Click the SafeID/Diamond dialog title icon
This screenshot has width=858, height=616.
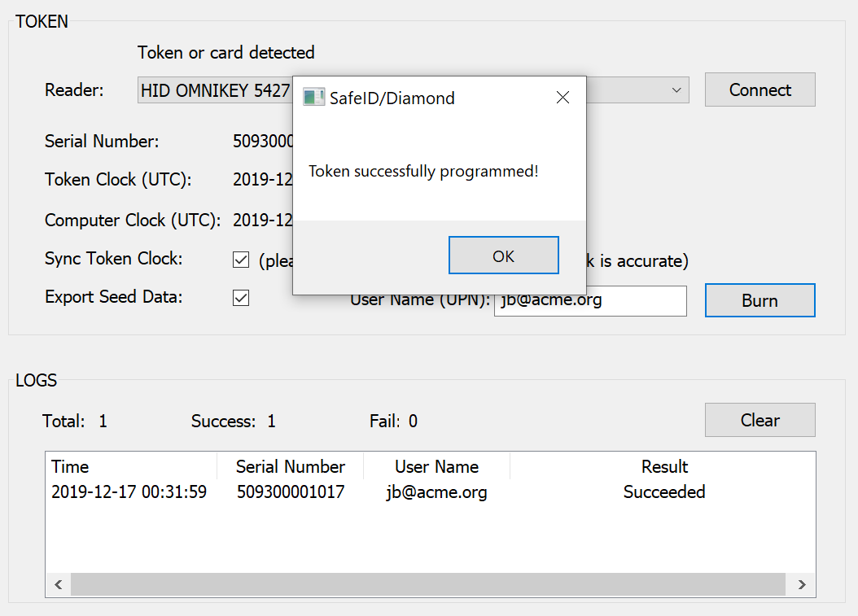pyautogui.click(x=313, y=98)
